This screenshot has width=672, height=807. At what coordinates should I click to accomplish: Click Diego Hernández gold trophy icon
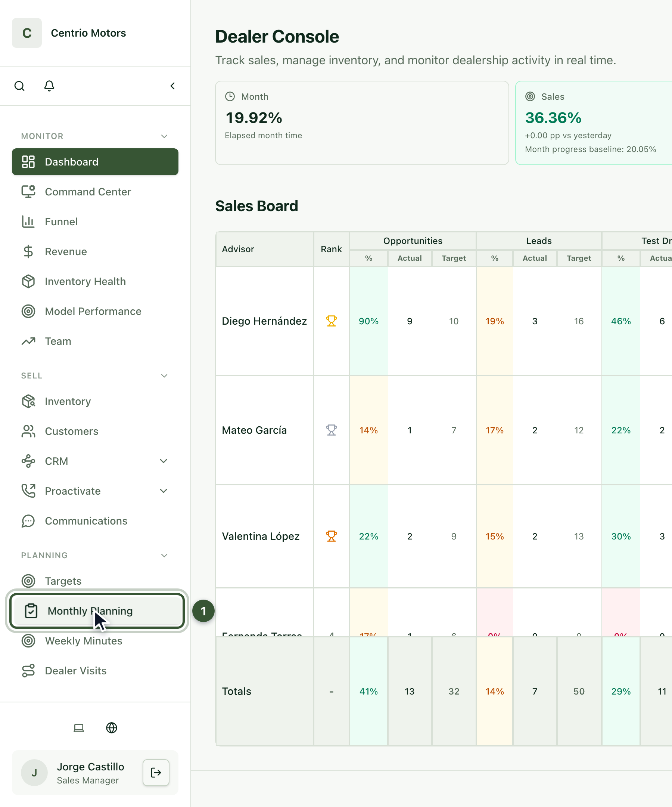click(332, 321)
